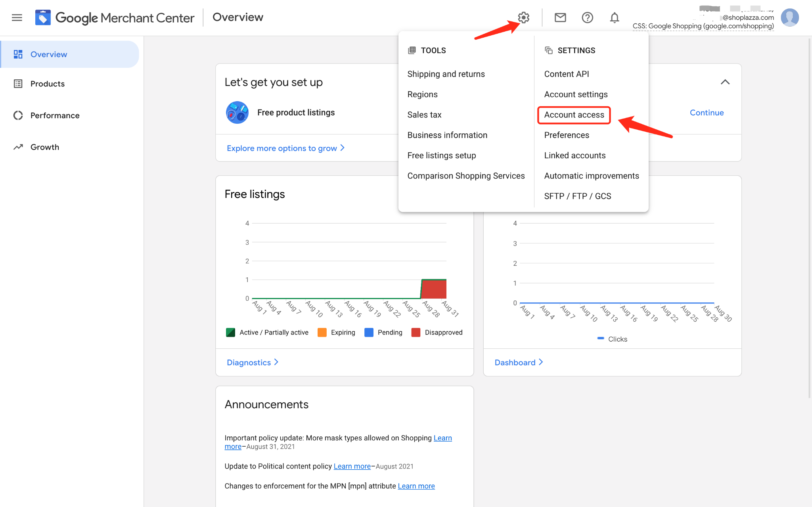Click the Performance circle icon in sidebar
The width and height of the screenshot is (812, 507).
18,115
